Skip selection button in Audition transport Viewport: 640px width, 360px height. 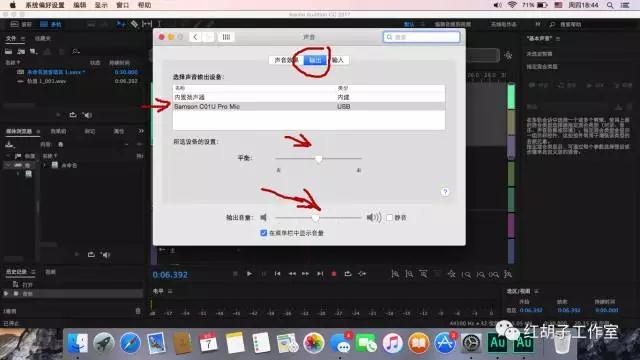click(362, 274)
